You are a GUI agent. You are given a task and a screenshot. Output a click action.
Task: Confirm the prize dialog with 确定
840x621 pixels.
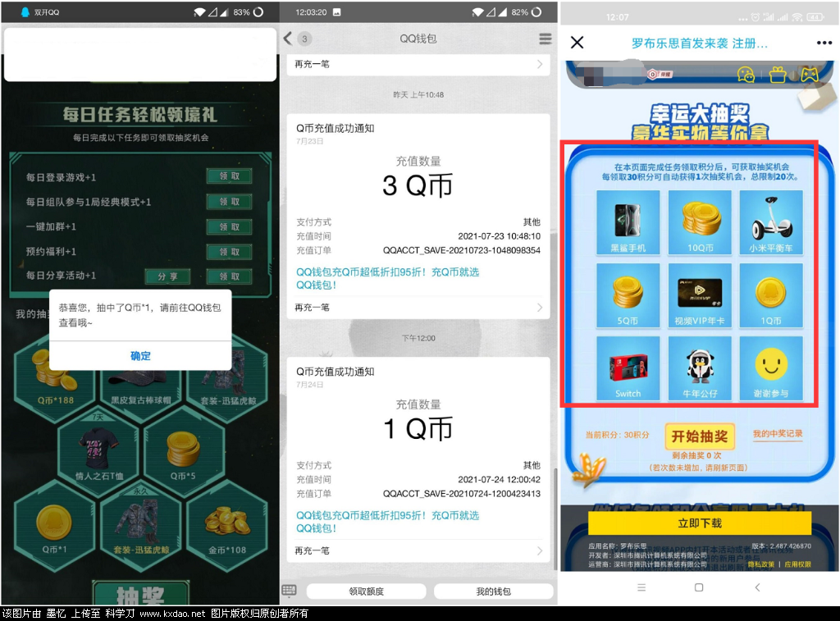pos(140,356)
